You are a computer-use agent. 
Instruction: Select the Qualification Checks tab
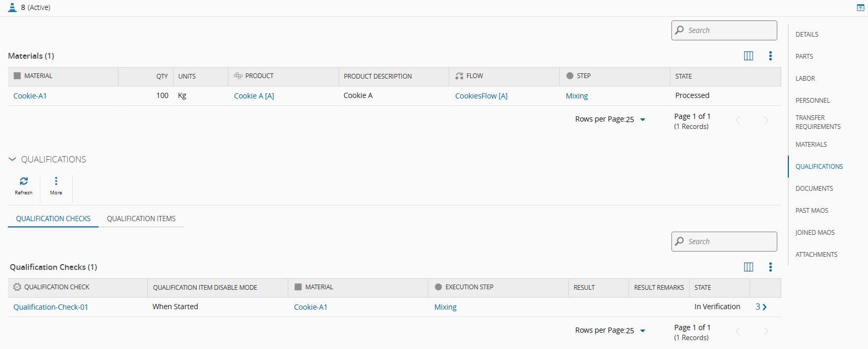click(x=53, y=219)
